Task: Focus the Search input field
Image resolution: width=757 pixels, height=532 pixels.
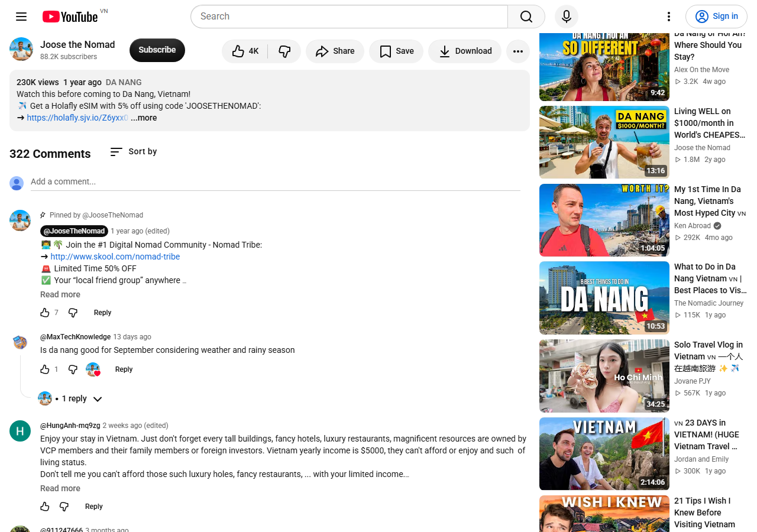Action: [349, 17]
